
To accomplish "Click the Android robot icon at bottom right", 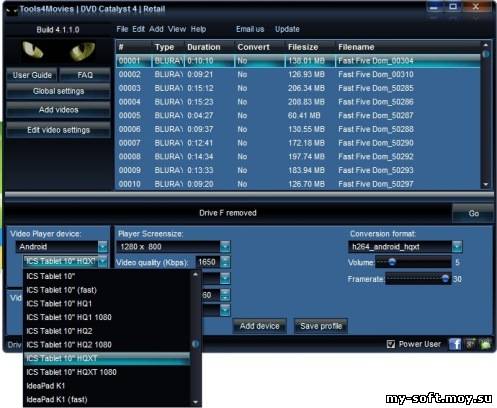I will pos(485,344).
